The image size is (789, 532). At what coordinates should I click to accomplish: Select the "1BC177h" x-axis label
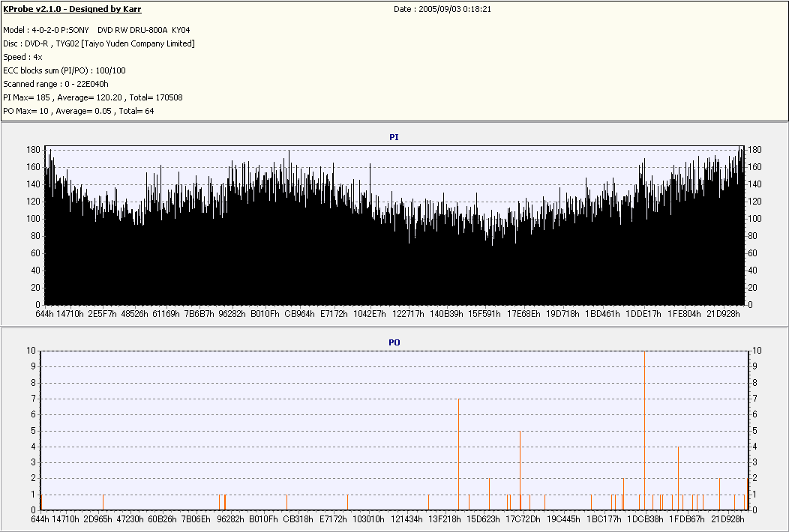604,519
